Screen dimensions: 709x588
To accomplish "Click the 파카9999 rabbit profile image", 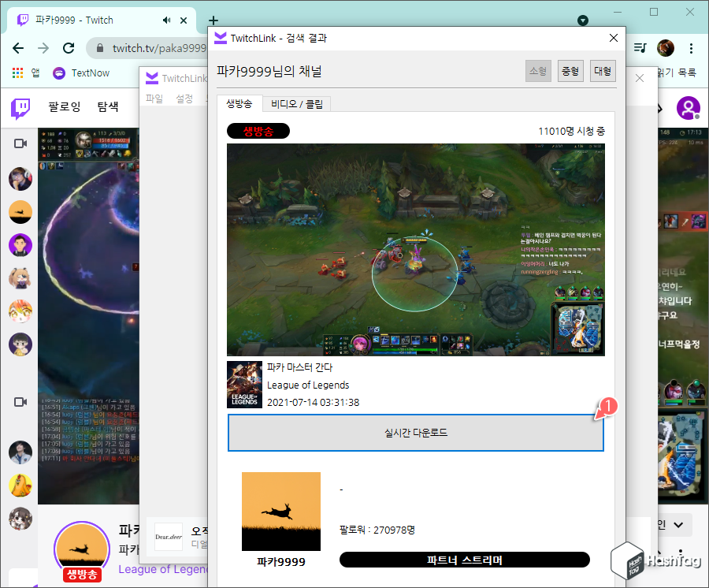I will point(281,511).
